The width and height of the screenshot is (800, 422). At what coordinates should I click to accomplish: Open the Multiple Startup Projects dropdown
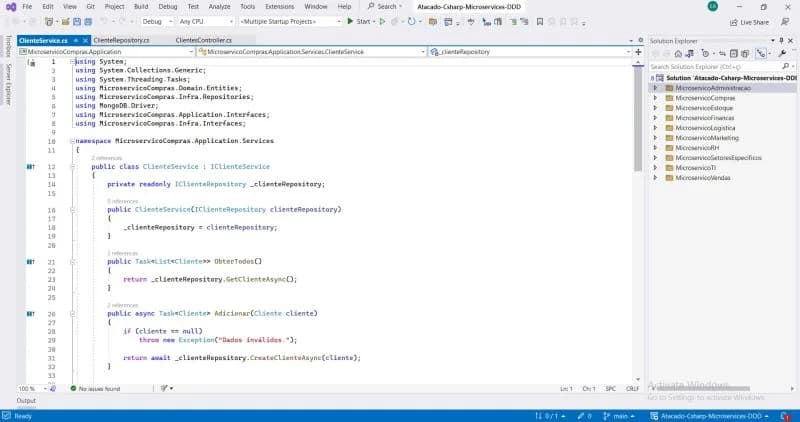pos(290,22)
